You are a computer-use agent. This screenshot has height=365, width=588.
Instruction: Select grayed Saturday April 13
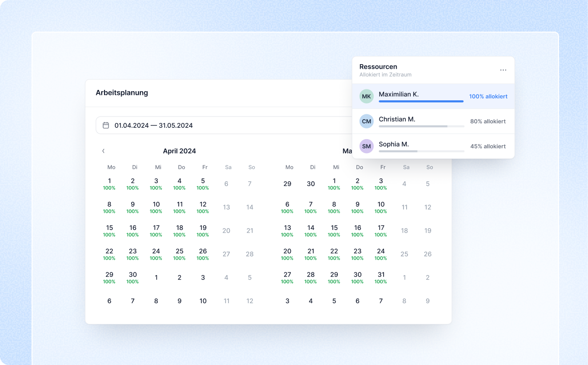[x=227, y=207]
